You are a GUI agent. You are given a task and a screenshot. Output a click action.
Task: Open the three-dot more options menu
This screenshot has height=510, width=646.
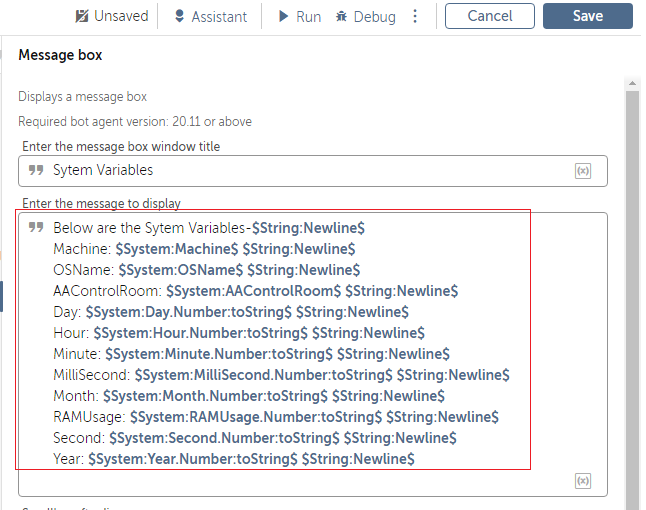415,16
